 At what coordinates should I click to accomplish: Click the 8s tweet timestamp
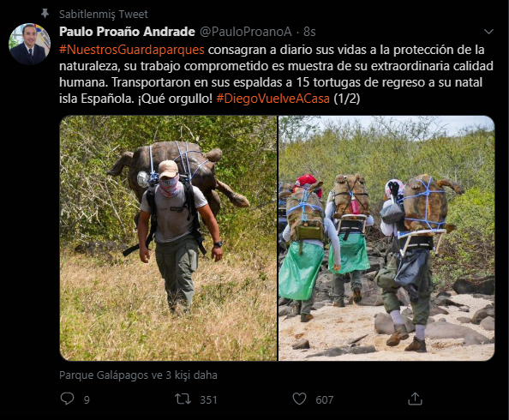coord(309,32)
